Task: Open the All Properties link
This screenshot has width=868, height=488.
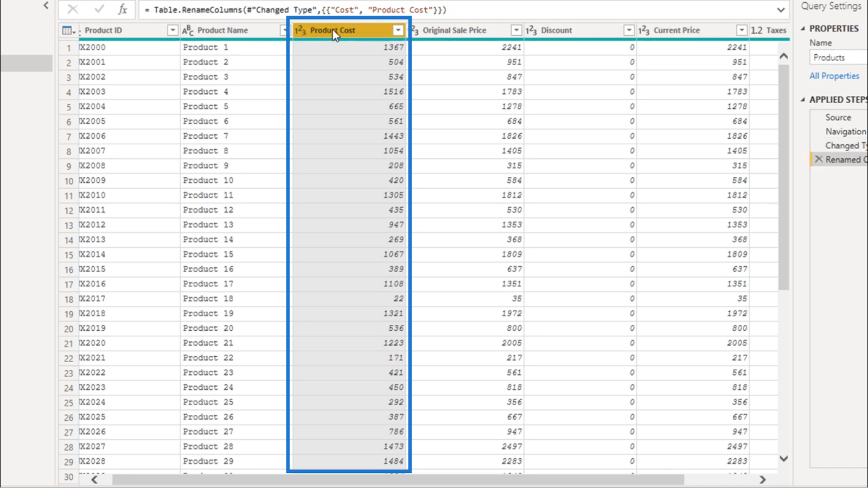Action: [x=834, y=76]
